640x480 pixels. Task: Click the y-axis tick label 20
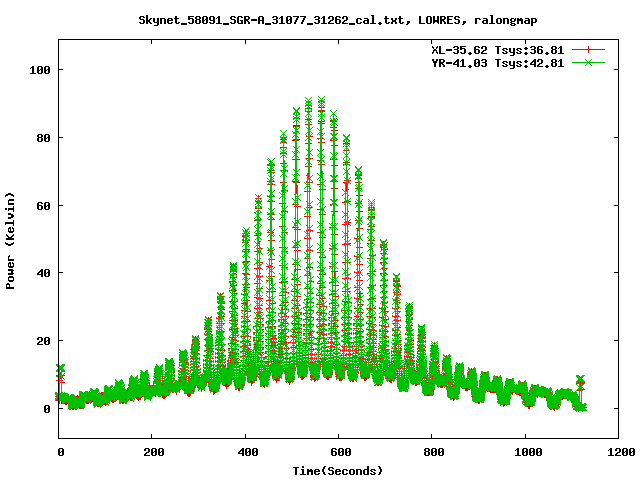click(x=43, y=341)
